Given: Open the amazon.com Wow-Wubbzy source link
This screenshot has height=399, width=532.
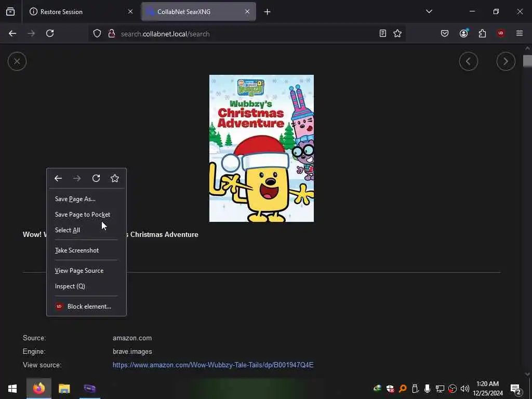Looking at the screenshot, I should click(213, 365).
